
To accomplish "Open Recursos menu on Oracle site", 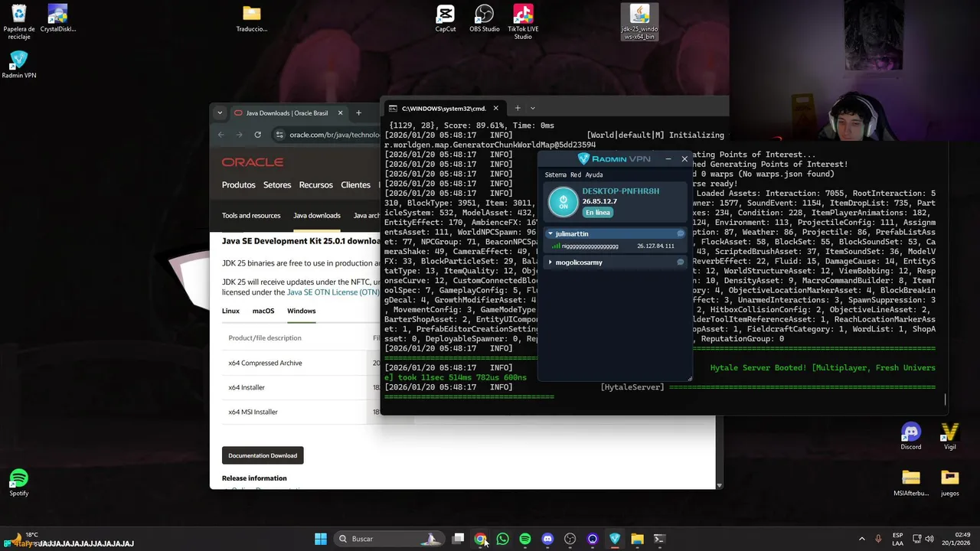I will (316, 184).
